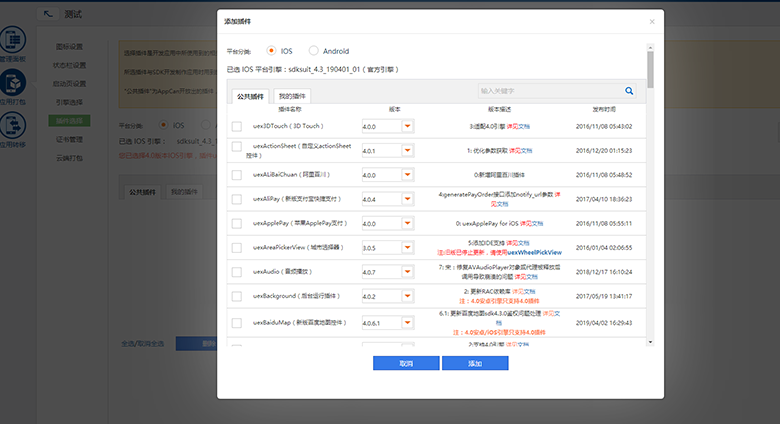Enable the uexApplePay plugin checkbox
Screen dimensions: 780x424
point(237,223)
